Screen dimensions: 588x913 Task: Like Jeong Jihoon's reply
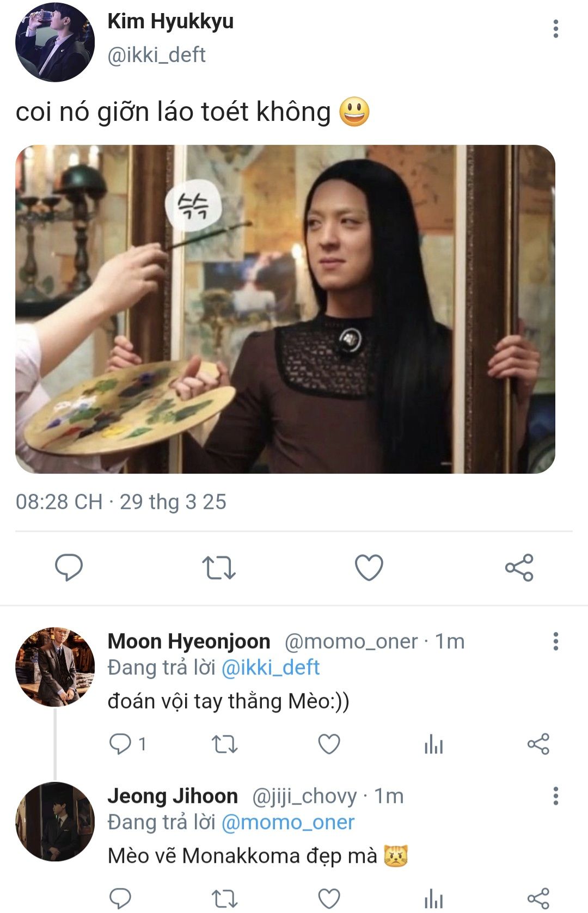click(x=329, y=898)
